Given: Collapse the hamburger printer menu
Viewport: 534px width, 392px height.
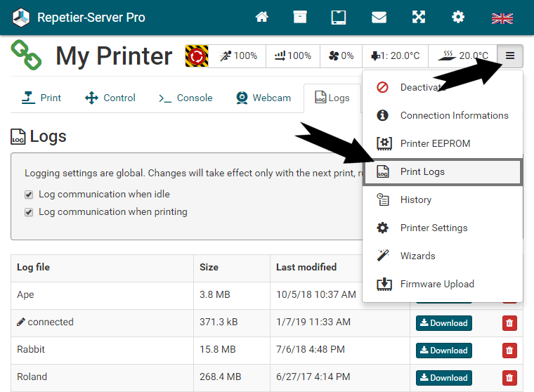Looking at the screenshot, I should pyautogui.click(x=510, y=56).
